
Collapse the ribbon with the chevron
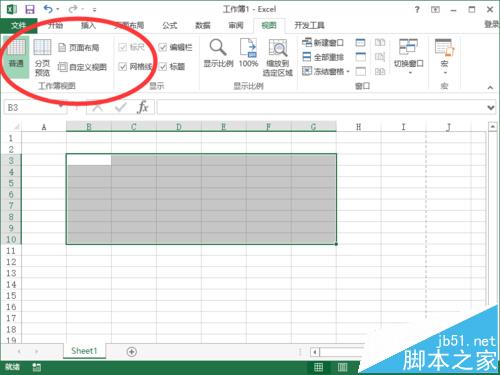click(x=490, y=88)
